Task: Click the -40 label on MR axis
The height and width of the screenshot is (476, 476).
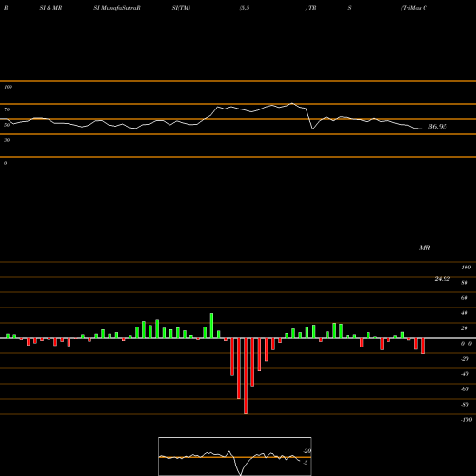Action: (465, 374)
